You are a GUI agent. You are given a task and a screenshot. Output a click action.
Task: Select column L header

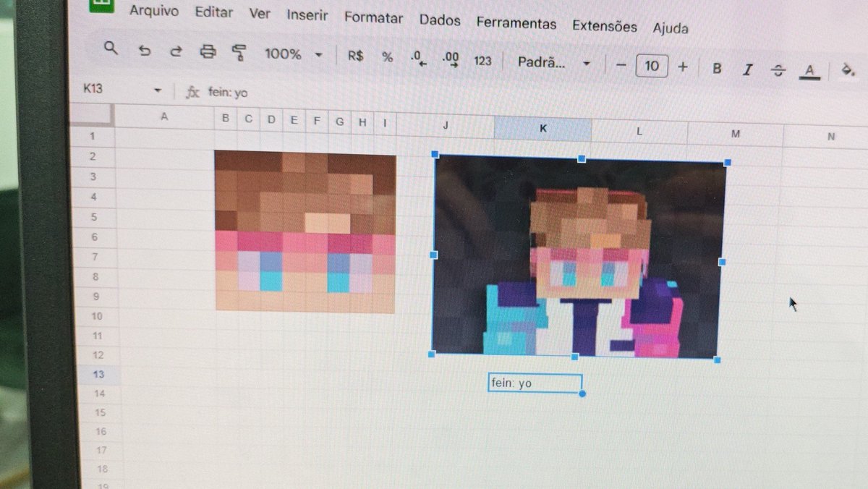click(x=639, y=131)
